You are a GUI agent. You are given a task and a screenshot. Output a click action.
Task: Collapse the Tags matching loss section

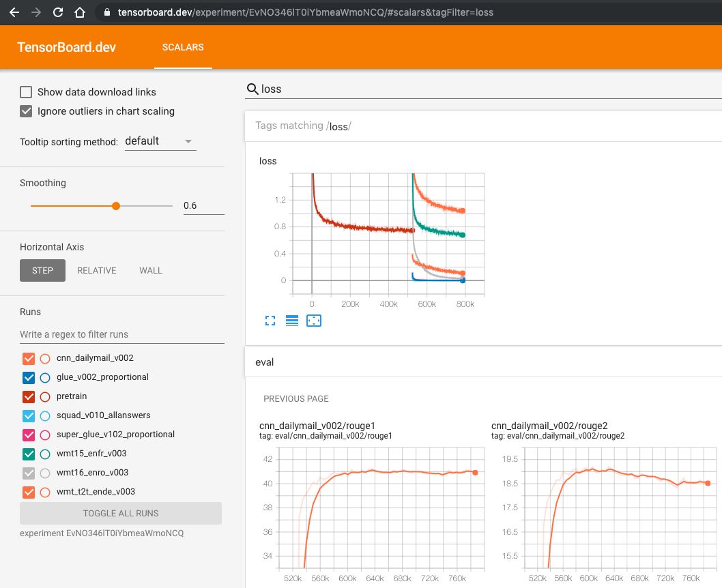tap(303, 126)
